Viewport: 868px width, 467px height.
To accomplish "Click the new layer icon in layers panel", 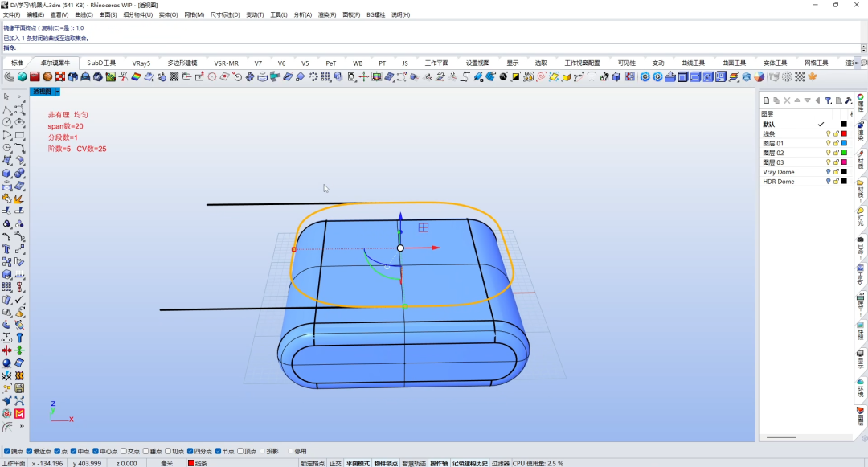I will click(x=766, y=100).
